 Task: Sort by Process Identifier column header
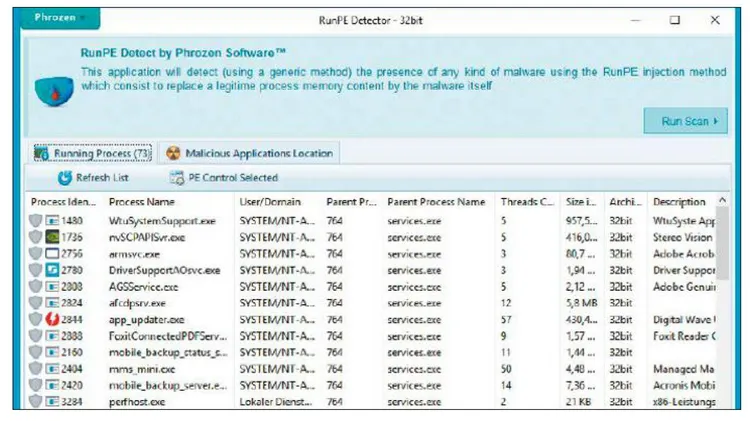(x=63, y=202)
